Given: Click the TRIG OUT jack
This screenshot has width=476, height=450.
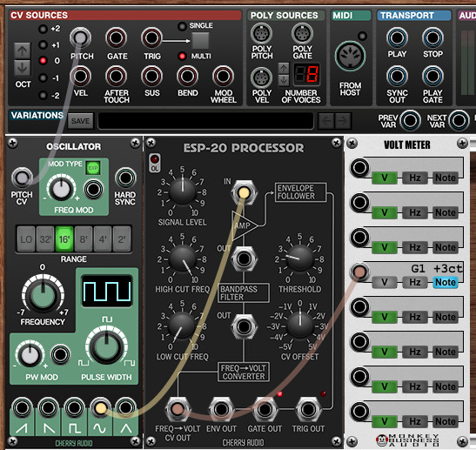Looking at the screenshot, I should 308,409.
